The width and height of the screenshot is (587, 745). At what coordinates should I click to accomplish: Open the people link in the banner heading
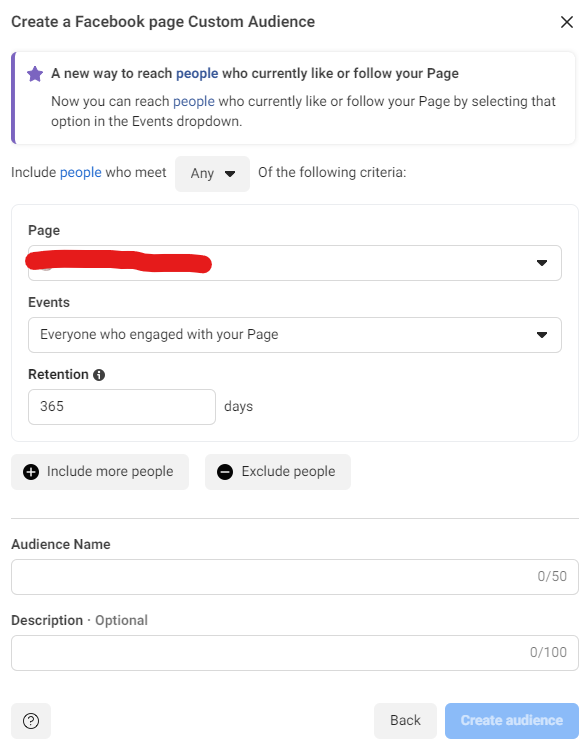pyautogui.click(x=197, y=74)
